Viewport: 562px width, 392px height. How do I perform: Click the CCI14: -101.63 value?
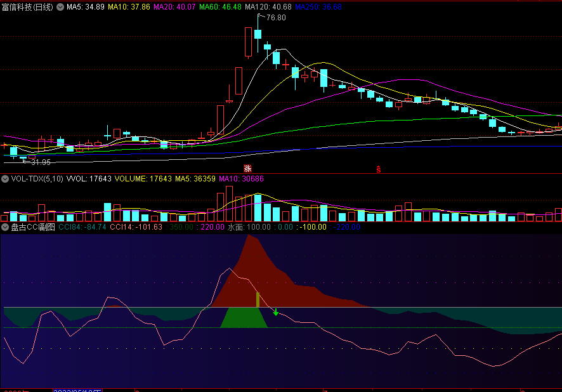coord(136,227)
